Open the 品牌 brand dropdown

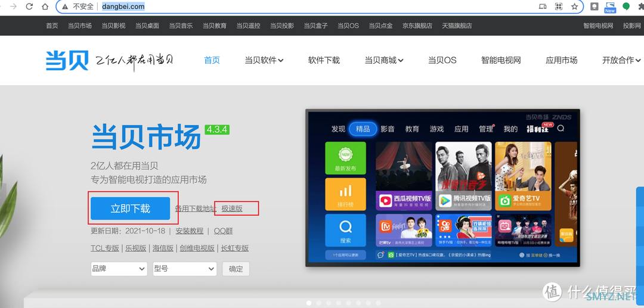coord(119,269)
